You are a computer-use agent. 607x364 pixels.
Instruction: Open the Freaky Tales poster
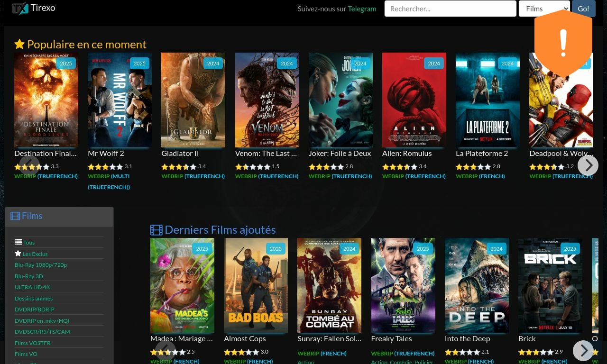403,285
